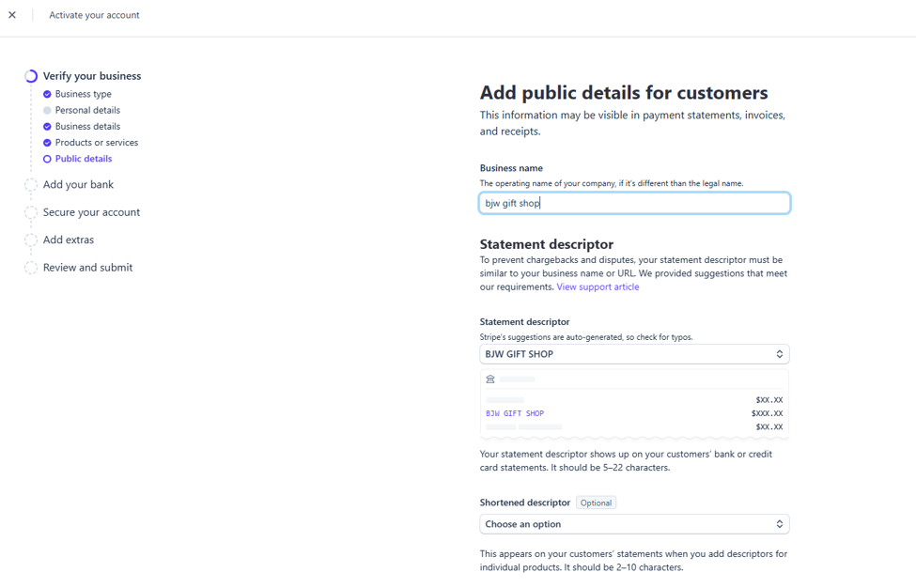916x588 pixels.
Task: Click the Personal details status dot
Action: click(47, 110)
